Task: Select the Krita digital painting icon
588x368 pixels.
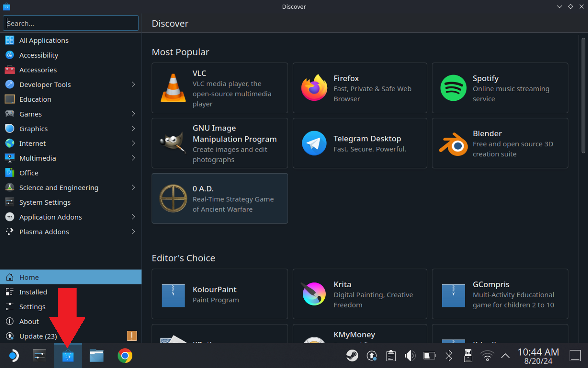Action: tap(314, 294)
